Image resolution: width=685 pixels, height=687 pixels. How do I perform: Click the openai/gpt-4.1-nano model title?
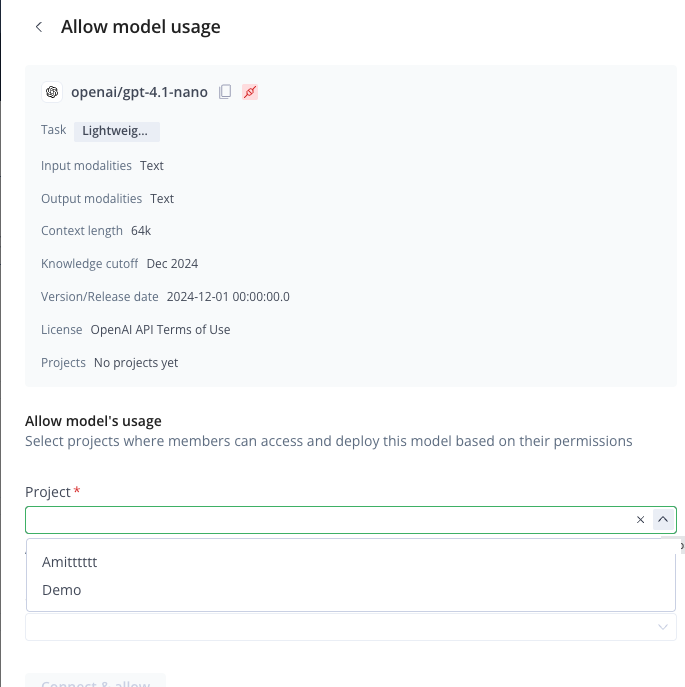pyautogui.click(x=139, y=92)
